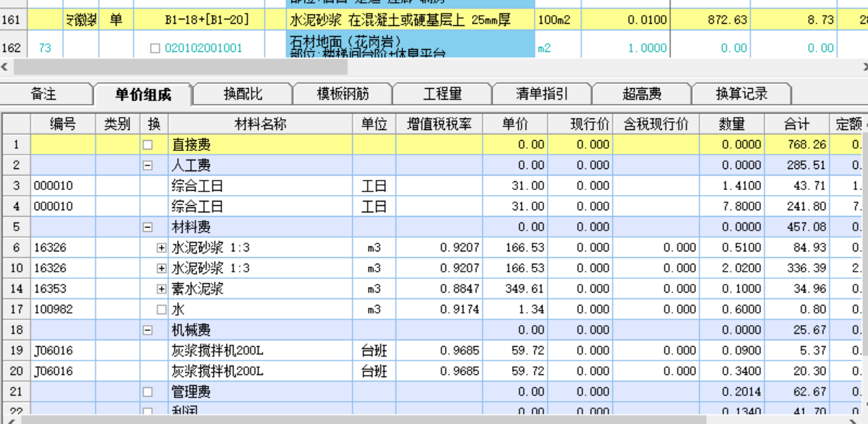The height and width of the screenshot is (424, 868).
Task: Collapse the 材料费 group
Action: pyautogui.click(x=147, y=227)
